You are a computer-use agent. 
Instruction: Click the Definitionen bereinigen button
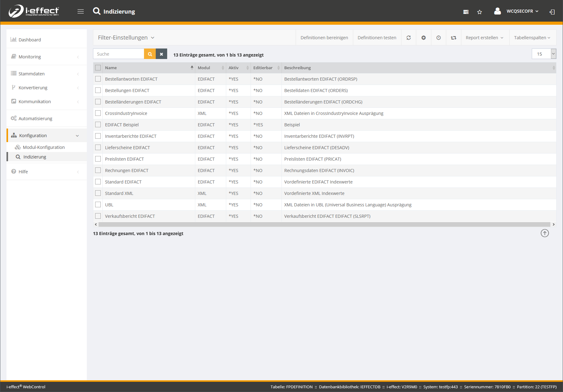pos(324,38)
